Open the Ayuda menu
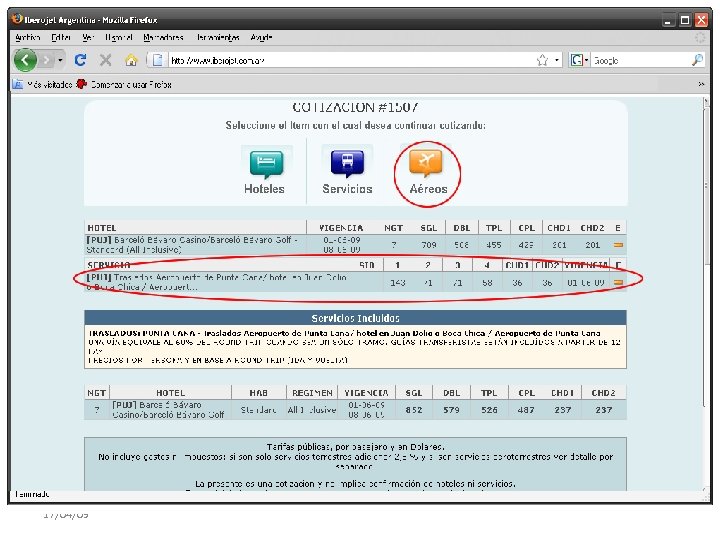The width and height of the screenshot is (720, 540). pos(261,38)
